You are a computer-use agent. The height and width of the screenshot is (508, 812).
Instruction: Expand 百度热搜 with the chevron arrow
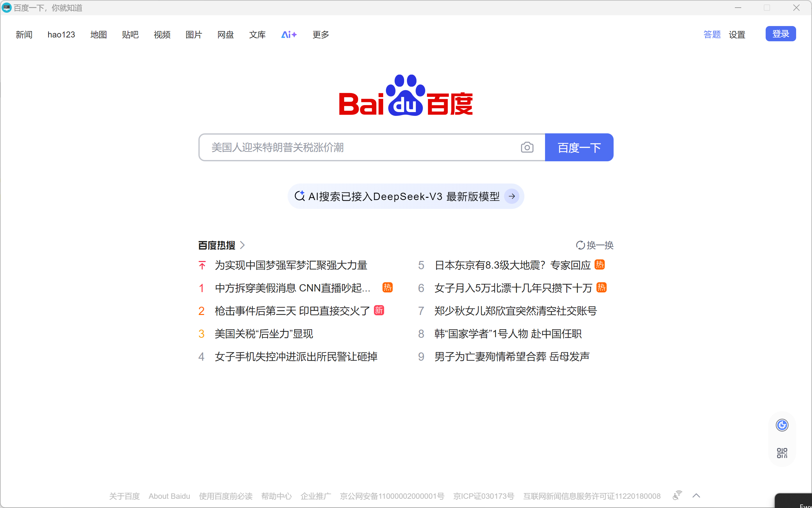(243, 245)
